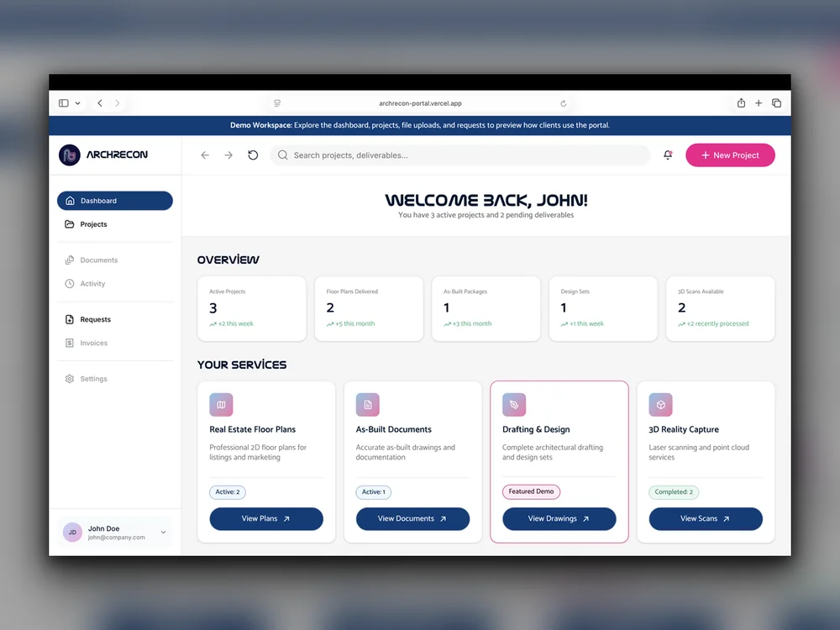Screen dimensions: 840x630
Task: Click the Documents copy icon
Action: tap(70, 260)
